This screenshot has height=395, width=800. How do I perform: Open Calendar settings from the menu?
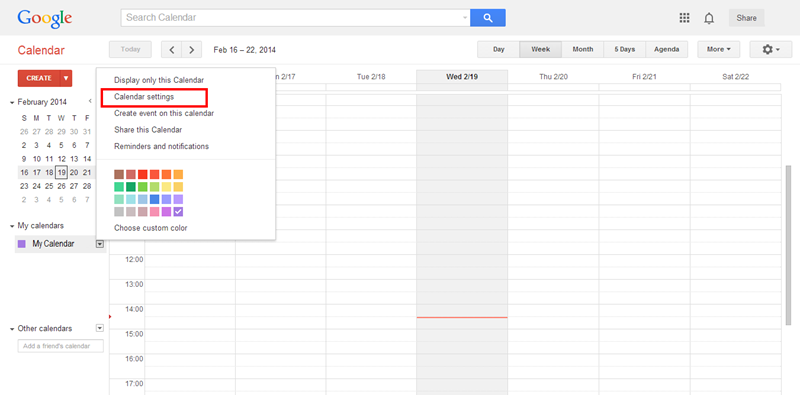(x=144, y=96)
